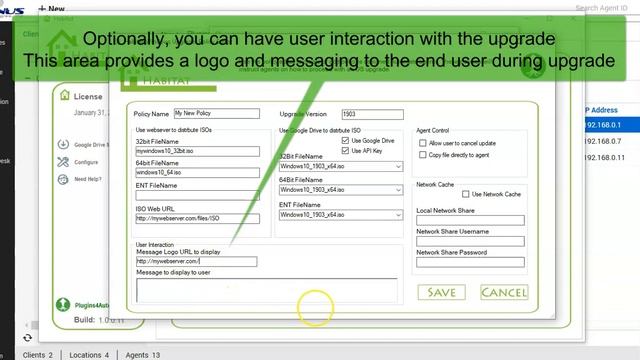Select the 192.168.0.1 row
This screenshot has width=640, height=360.
pyautogui.click(x=612, y=125)
